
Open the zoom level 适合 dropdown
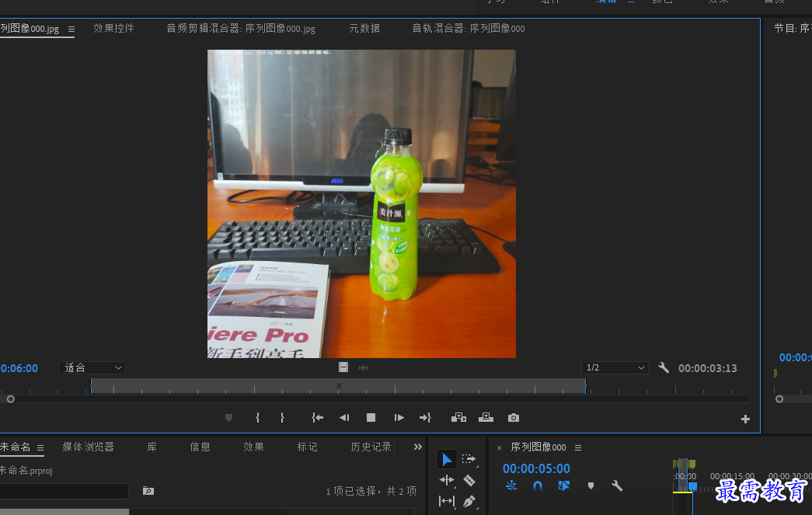point(92,368)
